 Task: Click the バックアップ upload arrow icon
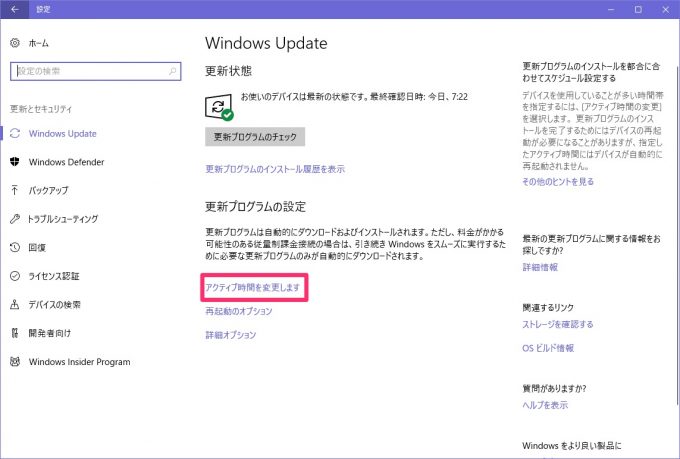click(15, 190)
